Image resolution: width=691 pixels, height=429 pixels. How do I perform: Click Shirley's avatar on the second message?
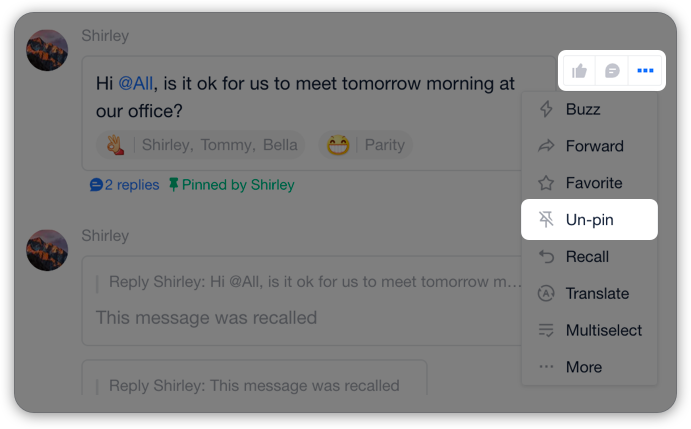[x=47, y=250]
